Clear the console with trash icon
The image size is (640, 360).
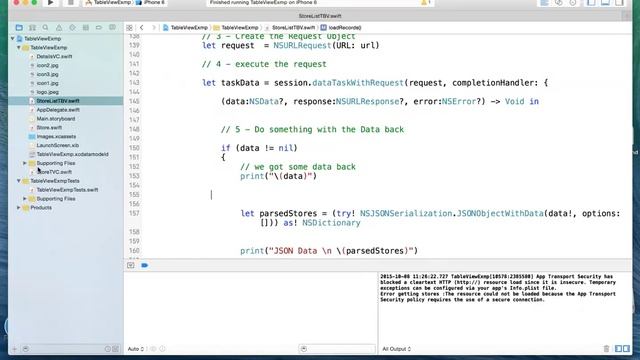[606, 349]
